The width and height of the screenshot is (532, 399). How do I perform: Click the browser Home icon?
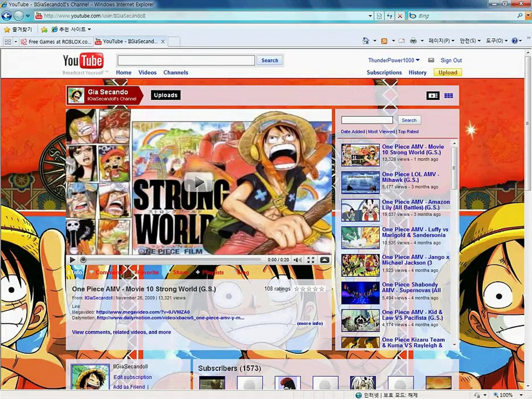pos(365,41)
